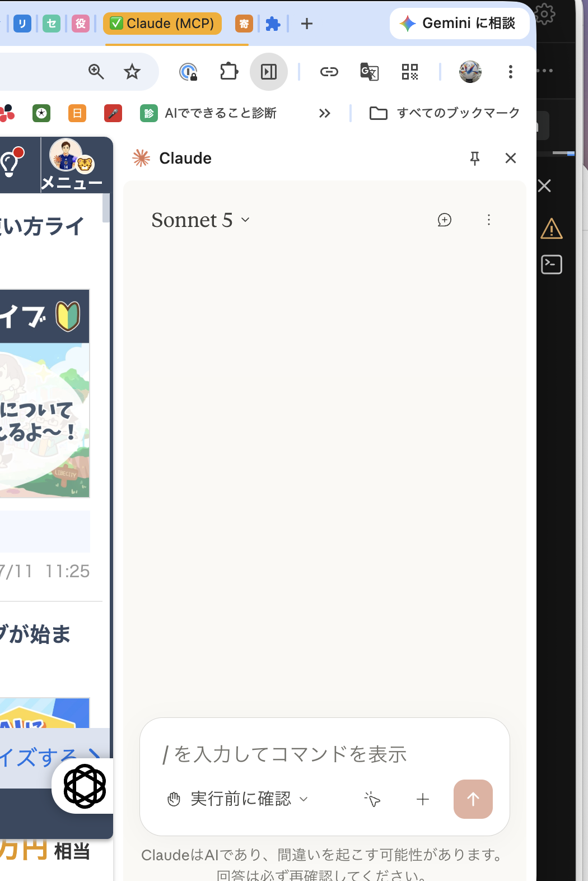Screen dimensions: 588x881
Task: Open the Chrome profile avatar
Action: 470,72
